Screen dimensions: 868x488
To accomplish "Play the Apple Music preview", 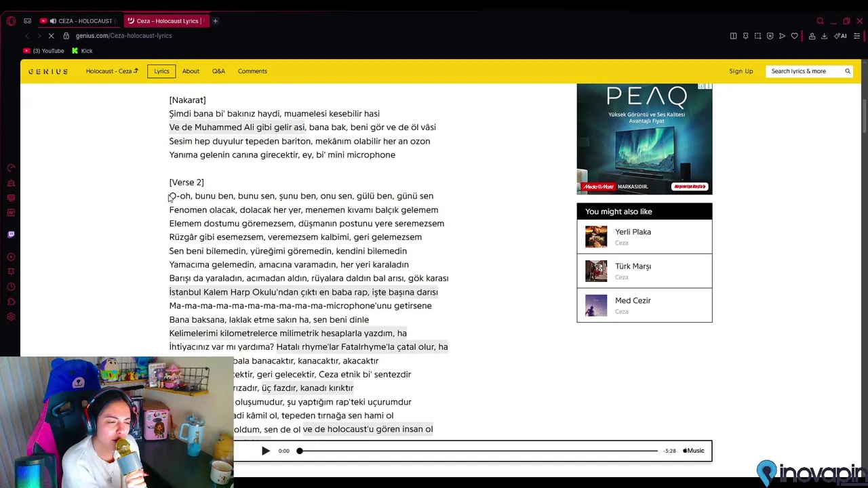I will (x=266, y=451).
